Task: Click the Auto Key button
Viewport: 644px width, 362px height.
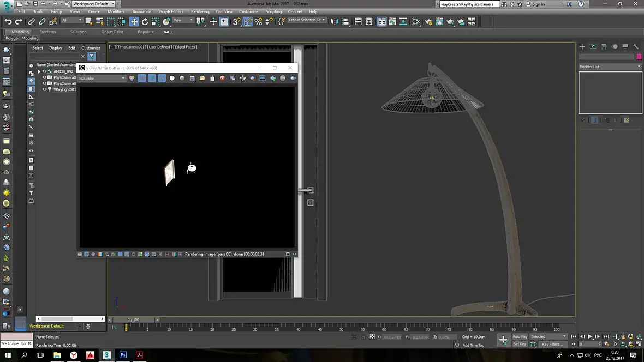Action: (520, 336)
